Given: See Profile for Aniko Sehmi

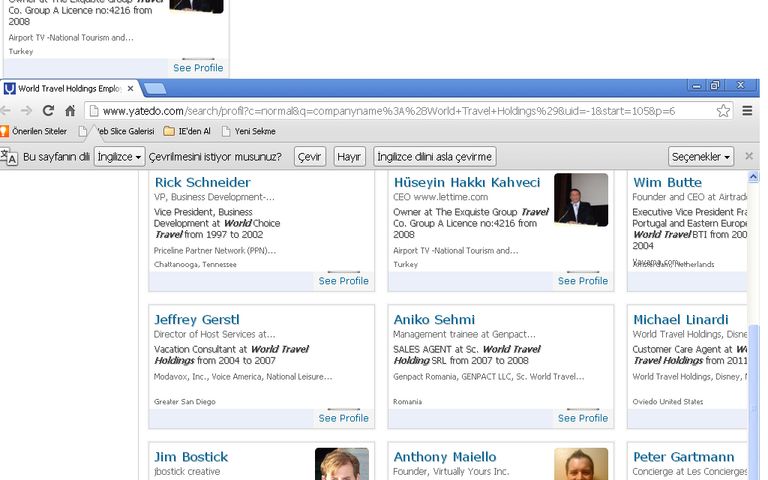Looking at the screenshot, I should coord(583,418).
